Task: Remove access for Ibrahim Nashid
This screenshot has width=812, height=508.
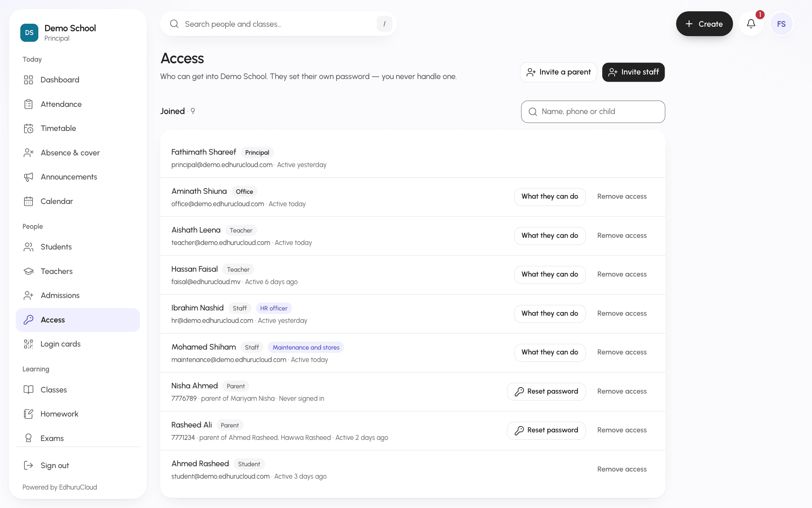Action: pyautogui.click(x=622, y=313)
